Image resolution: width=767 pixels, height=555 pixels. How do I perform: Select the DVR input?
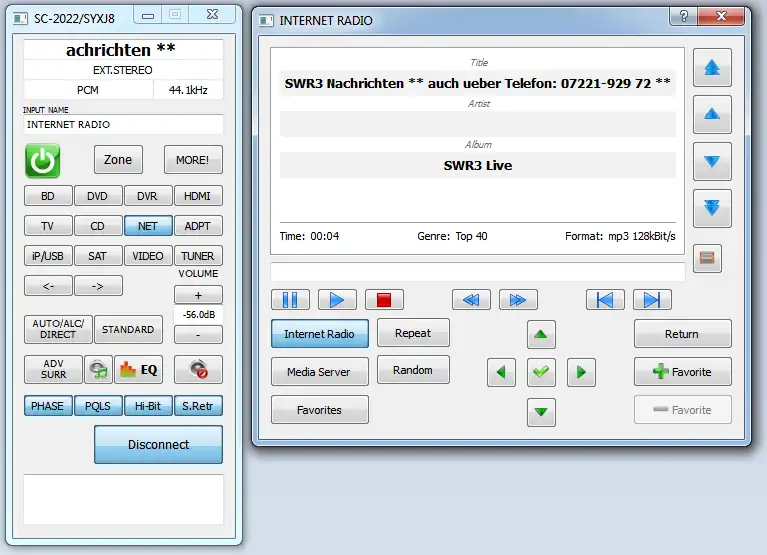pos(148,196)
